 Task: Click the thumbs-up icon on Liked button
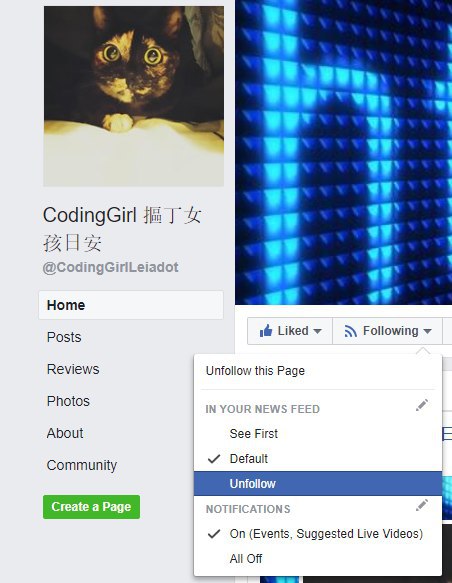(266, 330)
